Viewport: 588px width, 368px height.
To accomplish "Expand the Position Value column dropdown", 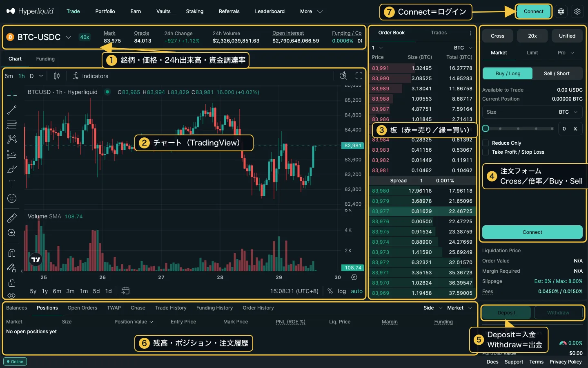I will (134, 322).
